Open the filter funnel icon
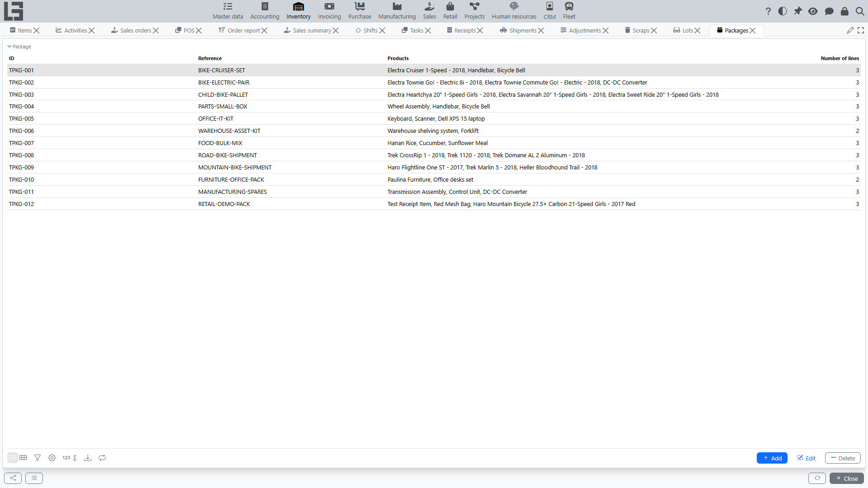This screenshot has width=868, height=488. pos(38,458)
